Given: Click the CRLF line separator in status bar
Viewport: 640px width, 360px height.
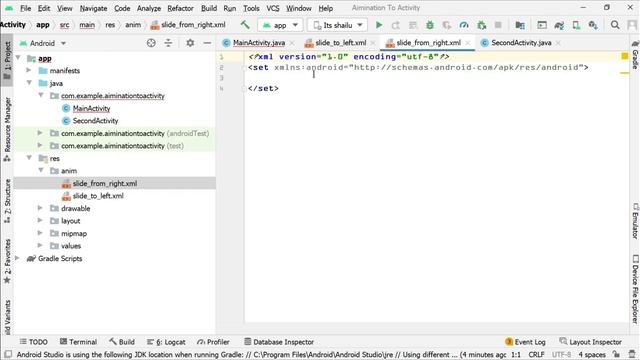Looking at the screenshot, I should [x=536, y=355].
